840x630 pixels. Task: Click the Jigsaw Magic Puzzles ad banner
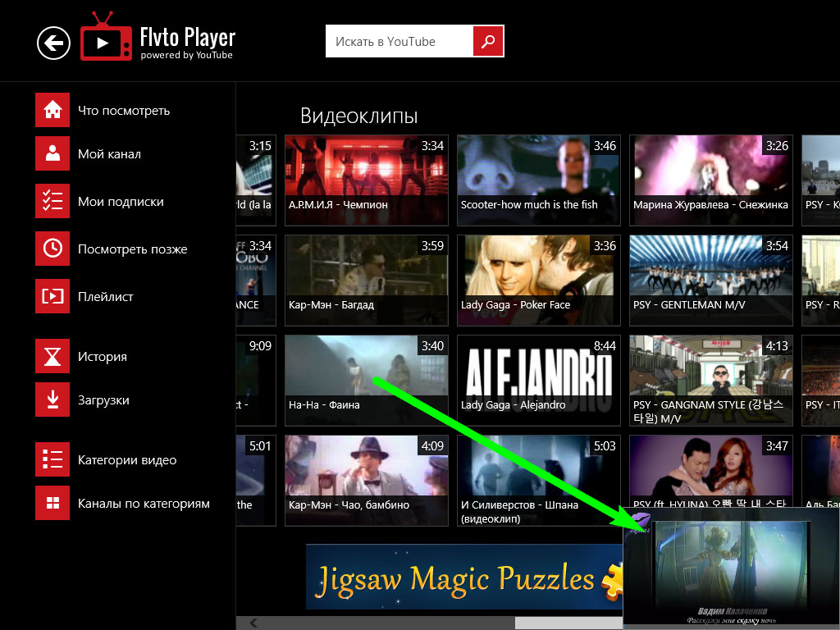(x=464, y=577)
